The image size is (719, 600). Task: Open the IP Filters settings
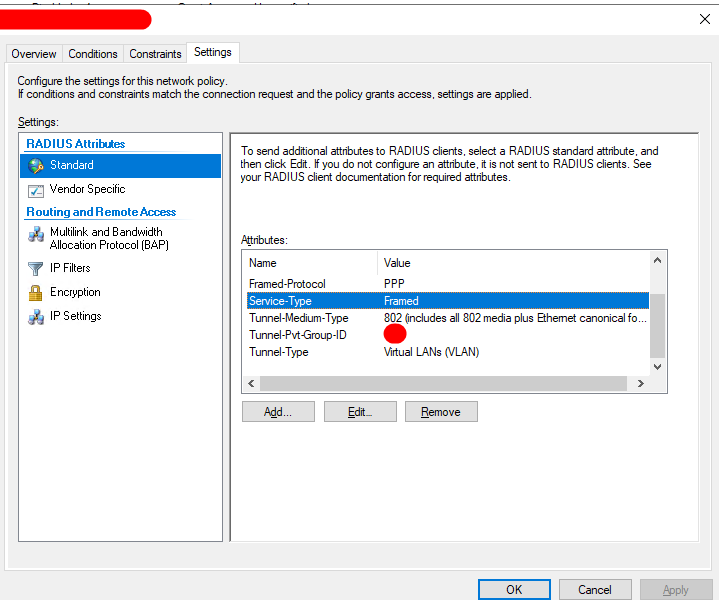click(x=70, y=268)
